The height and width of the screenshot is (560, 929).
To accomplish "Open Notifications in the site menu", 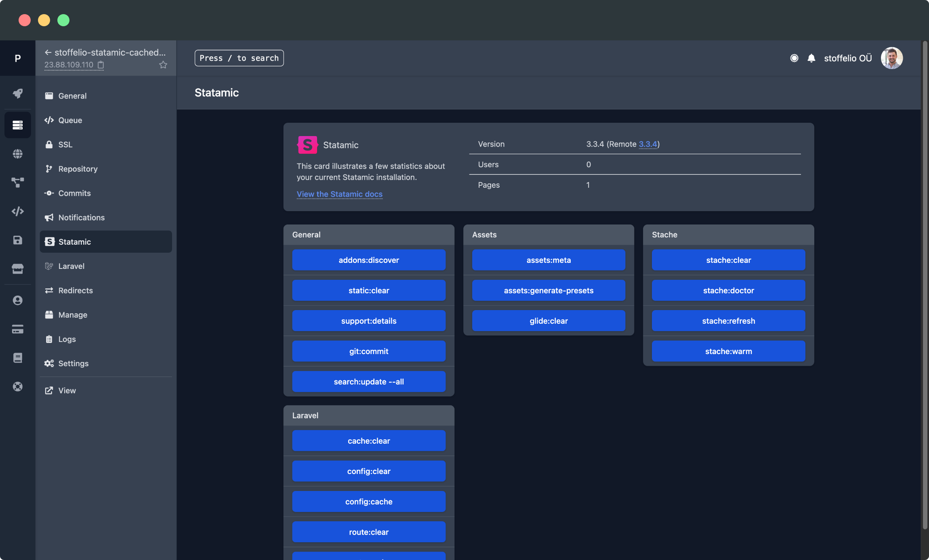I will [x=106, y=218].
